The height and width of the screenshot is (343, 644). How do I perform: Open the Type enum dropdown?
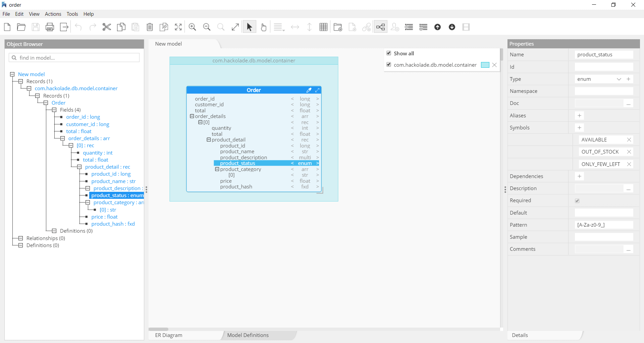click(619, 79)
